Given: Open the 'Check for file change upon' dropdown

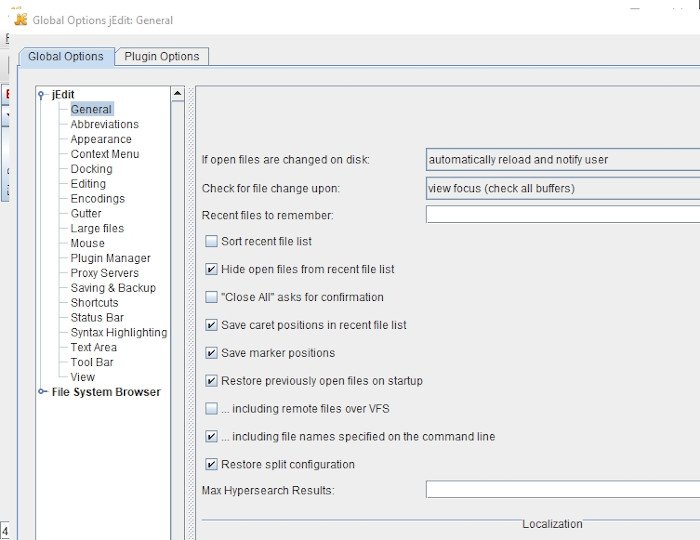Looking at the screenshot, I should point(563,188).
